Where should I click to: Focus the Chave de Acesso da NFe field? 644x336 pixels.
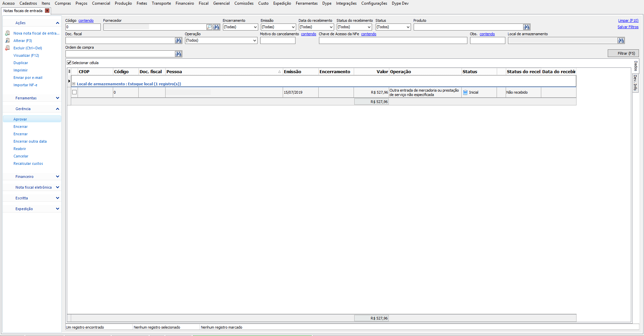click(x=393, y=40)
